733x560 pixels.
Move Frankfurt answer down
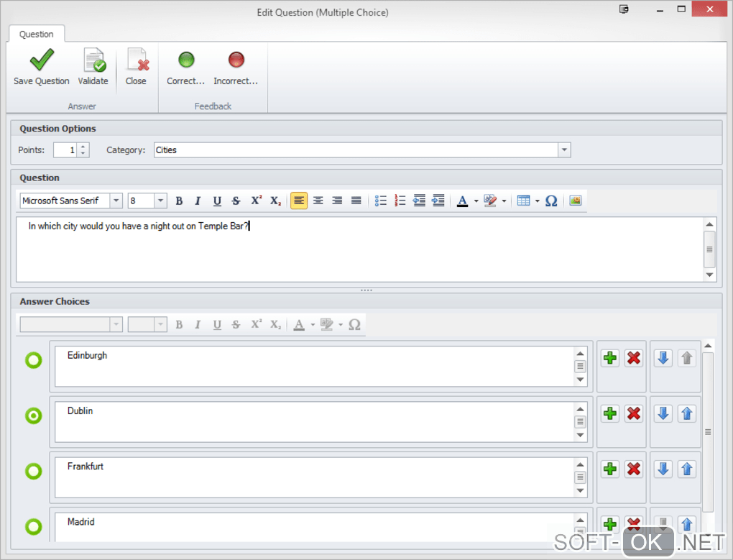tap(663, 469)
